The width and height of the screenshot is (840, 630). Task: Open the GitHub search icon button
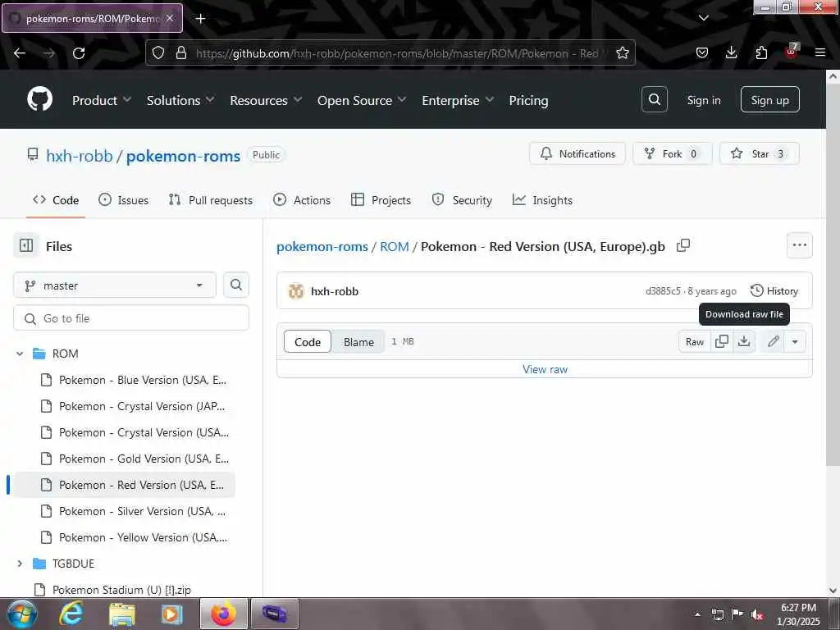tap(654, 99)
